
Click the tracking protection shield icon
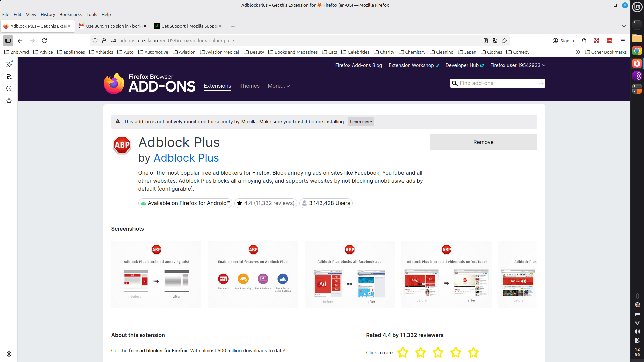point(95,41)
